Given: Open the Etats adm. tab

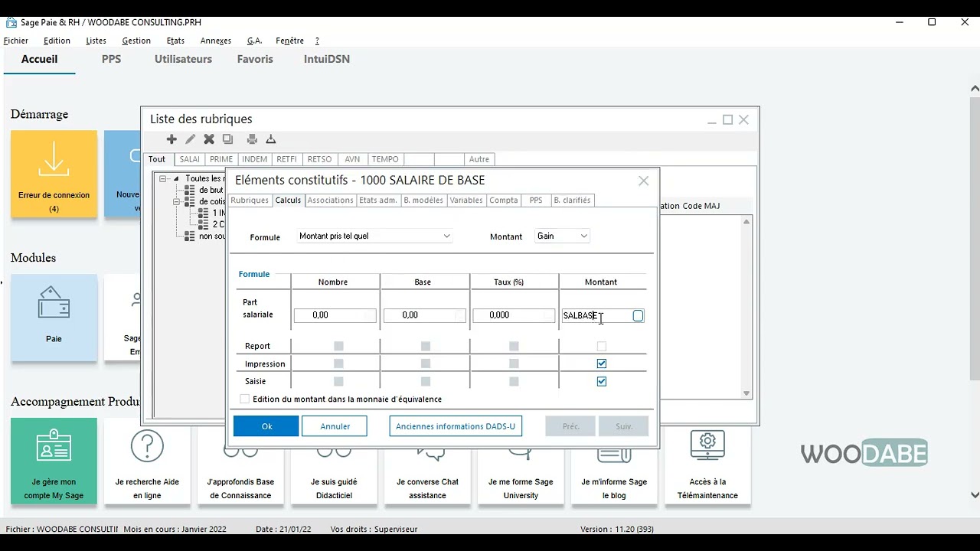Looking at the screenshot, I should [378, 201].
